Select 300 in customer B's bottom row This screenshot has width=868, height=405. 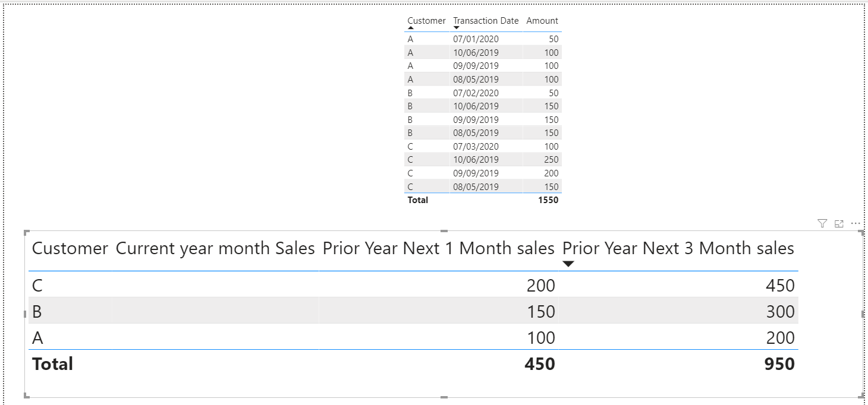click(x=780, y=312)
